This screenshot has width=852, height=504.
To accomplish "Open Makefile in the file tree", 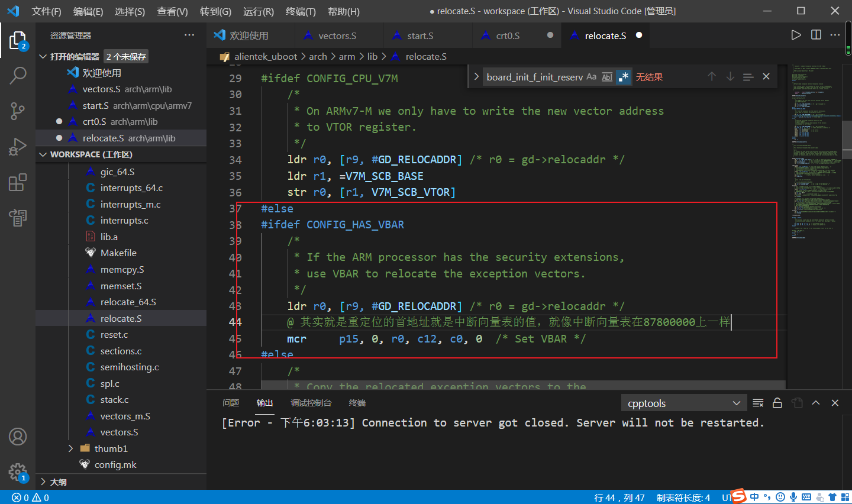I will [118, 253].
